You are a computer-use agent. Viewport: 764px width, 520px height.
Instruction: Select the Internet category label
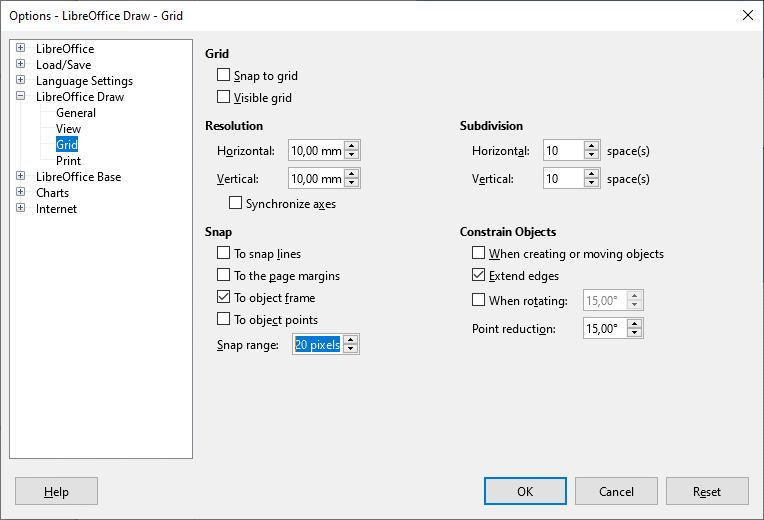tap(56, 209)
